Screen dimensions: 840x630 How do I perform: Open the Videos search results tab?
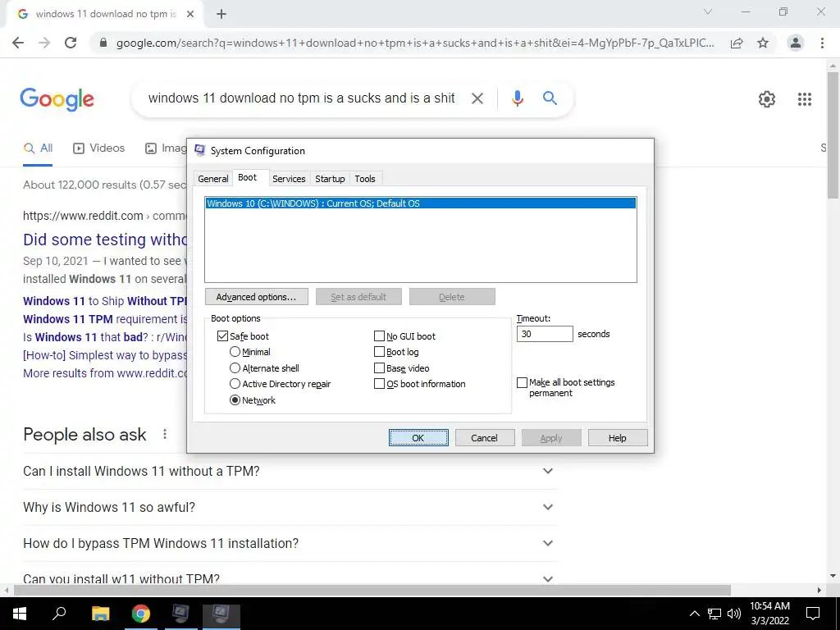(x=98, y=148)
